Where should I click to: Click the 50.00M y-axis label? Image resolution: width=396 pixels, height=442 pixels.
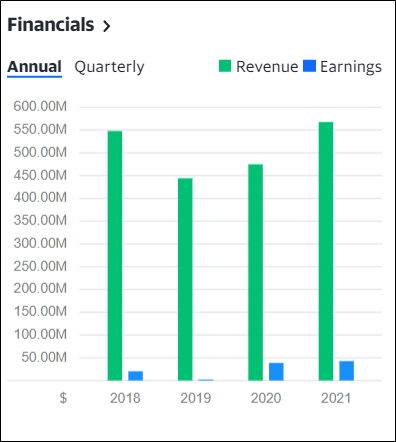click(44, 357)
